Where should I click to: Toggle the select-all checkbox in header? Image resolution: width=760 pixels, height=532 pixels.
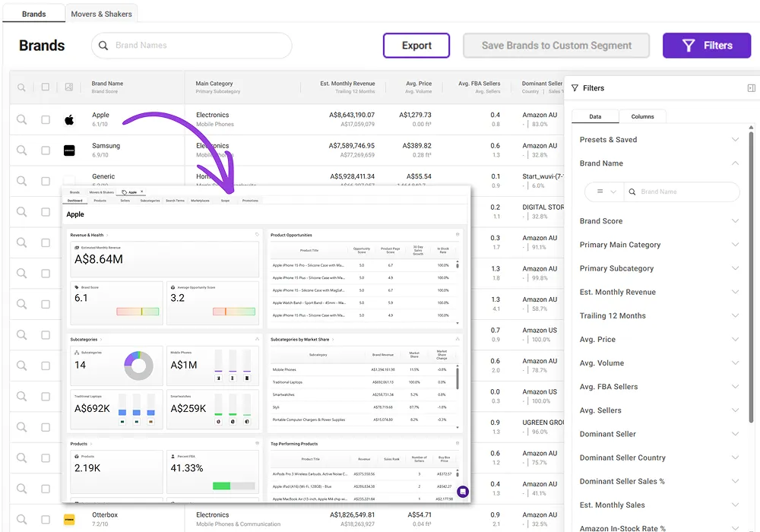[x=46, y=87]
